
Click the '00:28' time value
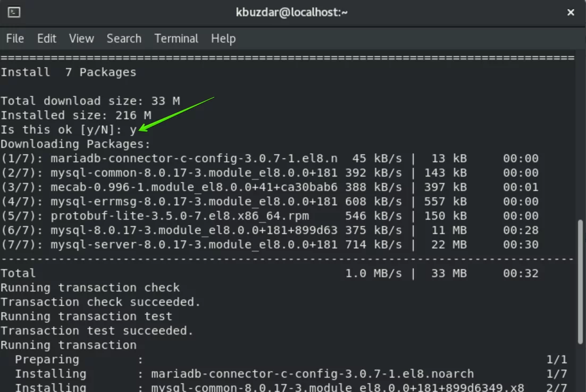[521, 230]
